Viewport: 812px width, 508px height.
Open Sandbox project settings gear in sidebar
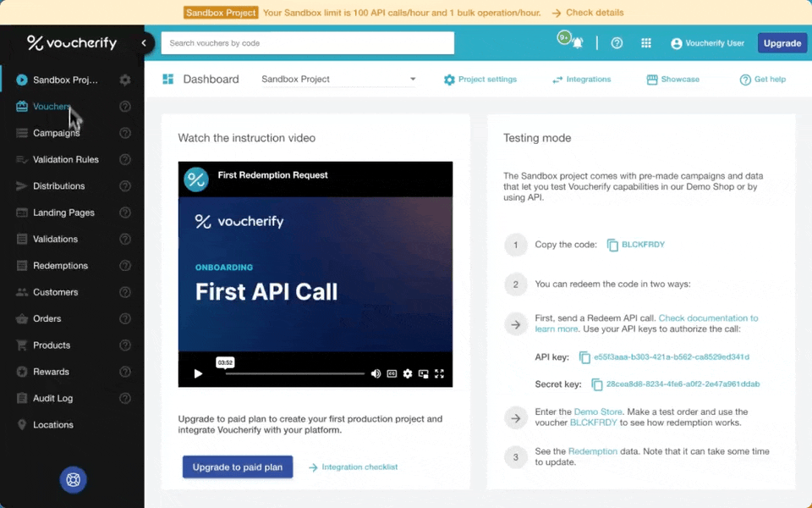click(125, 80)
